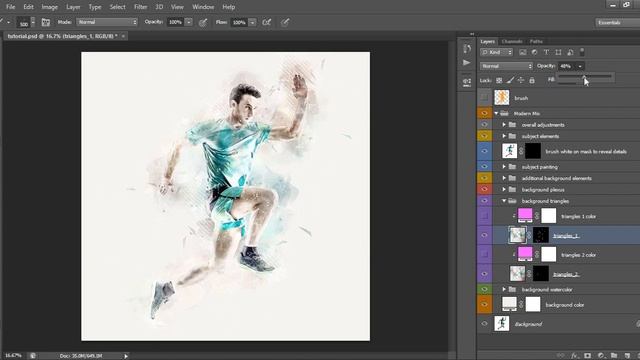Lock transparent pixels icon

(x=499, y=80)
